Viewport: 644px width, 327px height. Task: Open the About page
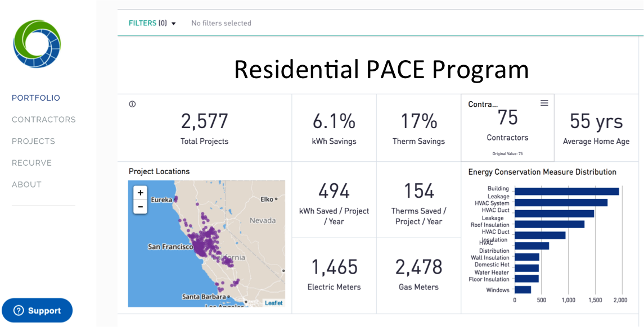[x=27, y=184]
